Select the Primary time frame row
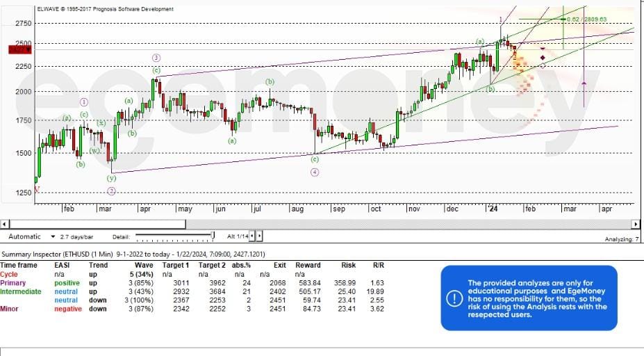 (14, 283)
